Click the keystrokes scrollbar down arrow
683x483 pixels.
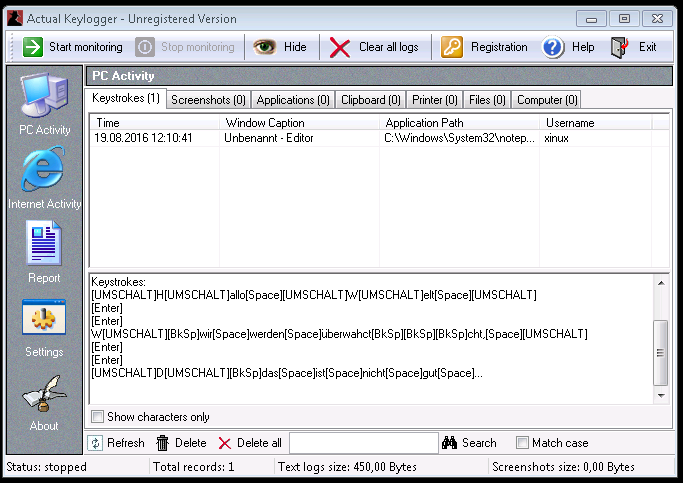661,395
